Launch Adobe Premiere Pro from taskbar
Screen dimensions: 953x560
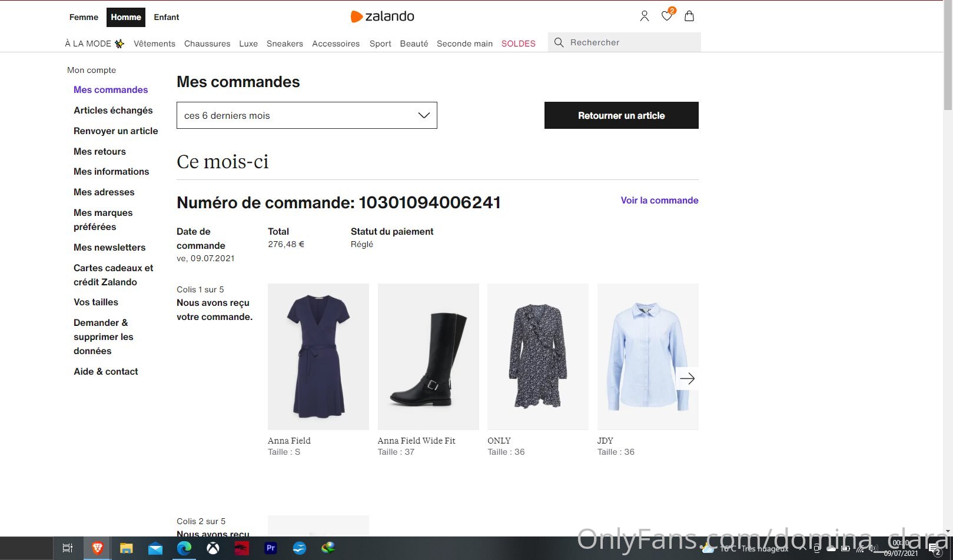click(x=271, y=548)
